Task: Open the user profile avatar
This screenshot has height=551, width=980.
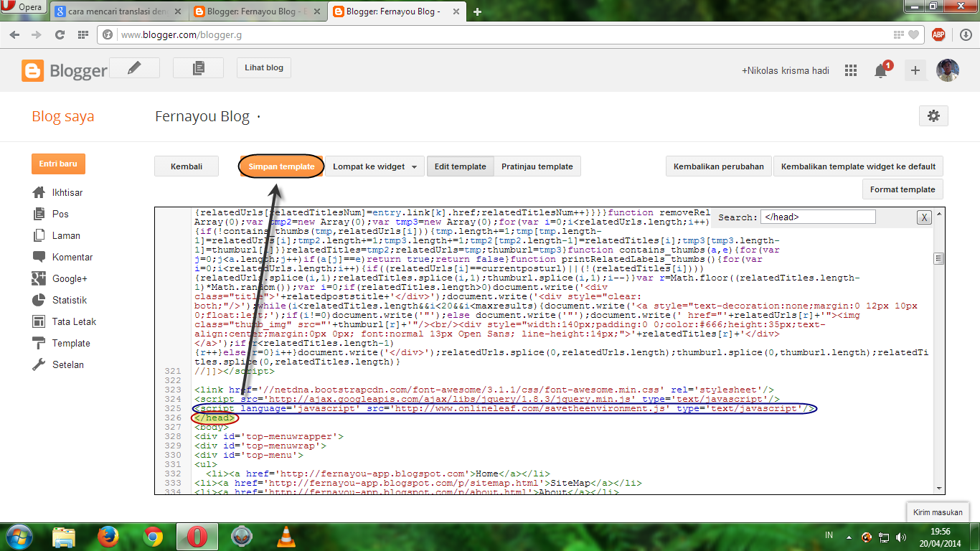Action: [947, 70]
